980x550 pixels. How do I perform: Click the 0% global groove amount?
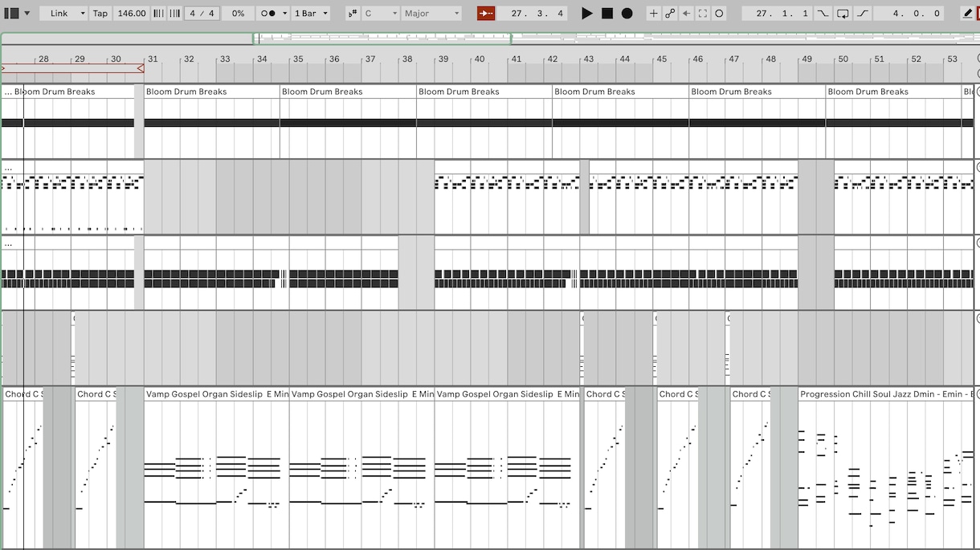pyautogui.click(x=238, y=13)
